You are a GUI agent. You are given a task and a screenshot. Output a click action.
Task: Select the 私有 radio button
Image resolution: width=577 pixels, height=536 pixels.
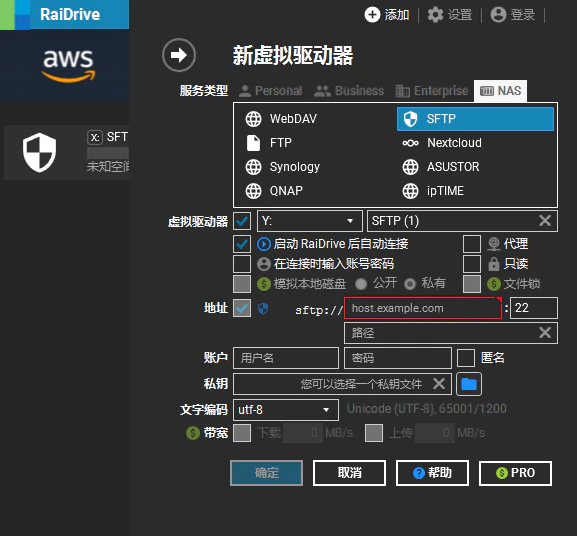click(x=410, y=284)
